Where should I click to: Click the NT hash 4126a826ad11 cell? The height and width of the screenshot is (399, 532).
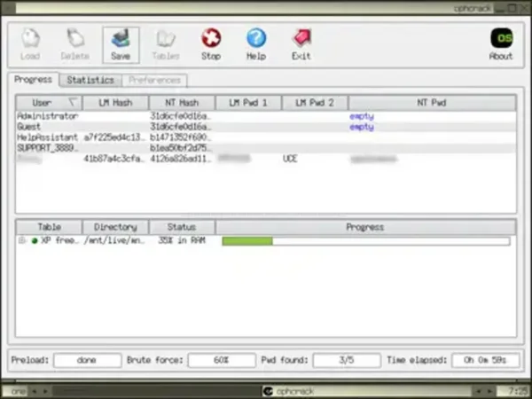click(181, 159)
